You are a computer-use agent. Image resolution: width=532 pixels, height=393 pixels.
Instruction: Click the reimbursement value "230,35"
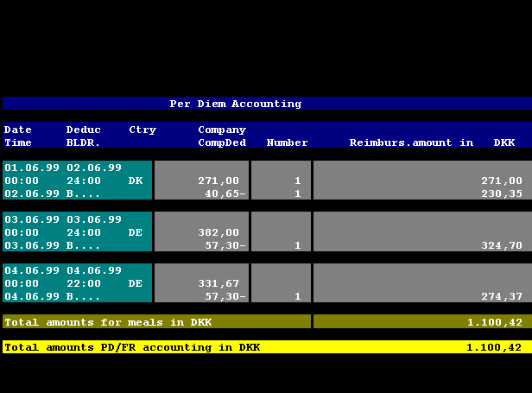tap(502, 193)
